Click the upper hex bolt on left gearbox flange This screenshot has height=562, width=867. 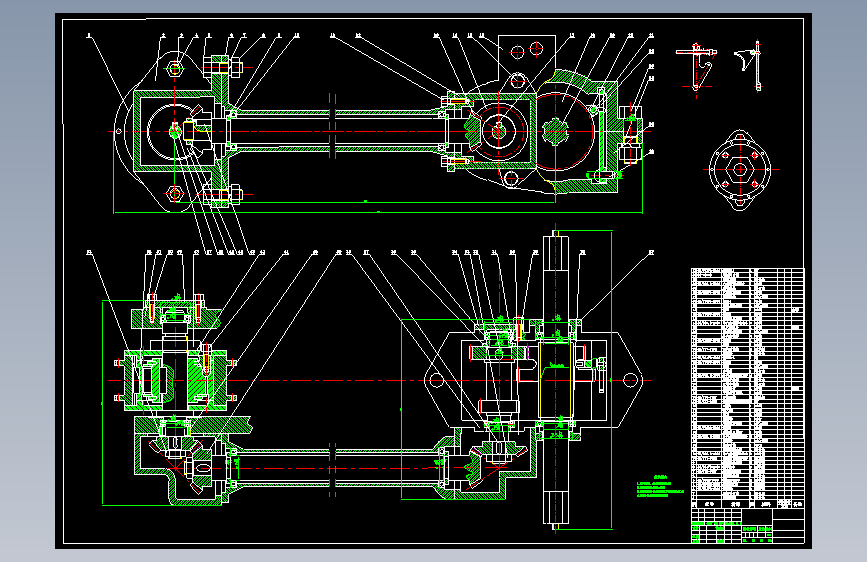tap(224, 67)
